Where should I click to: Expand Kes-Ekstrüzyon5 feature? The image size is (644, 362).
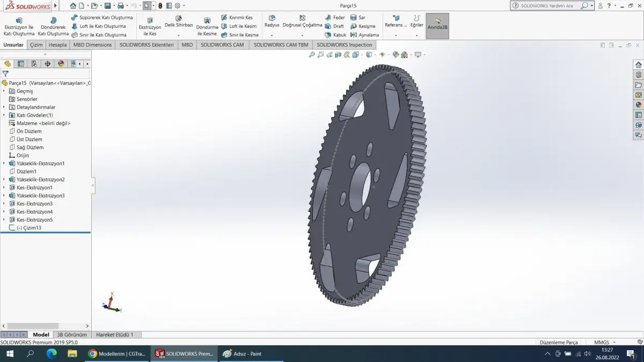4,220
